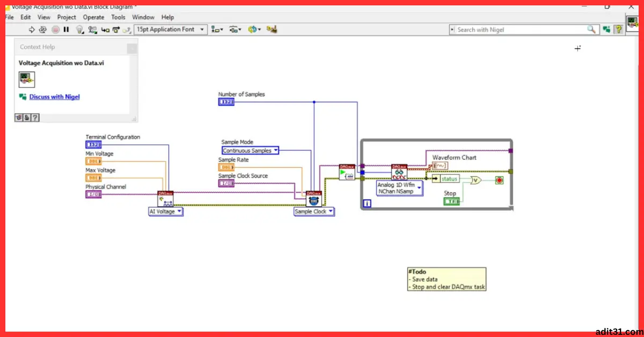Screen dimensions: 644x337
Task: Select the DAQmx Create Channel node
Action: point(165,199)
